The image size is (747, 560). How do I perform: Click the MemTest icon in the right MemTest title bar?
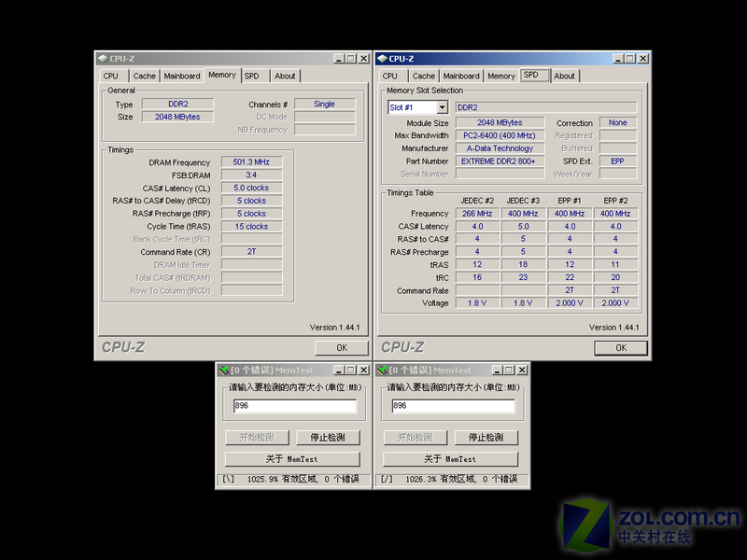[382, 370]
